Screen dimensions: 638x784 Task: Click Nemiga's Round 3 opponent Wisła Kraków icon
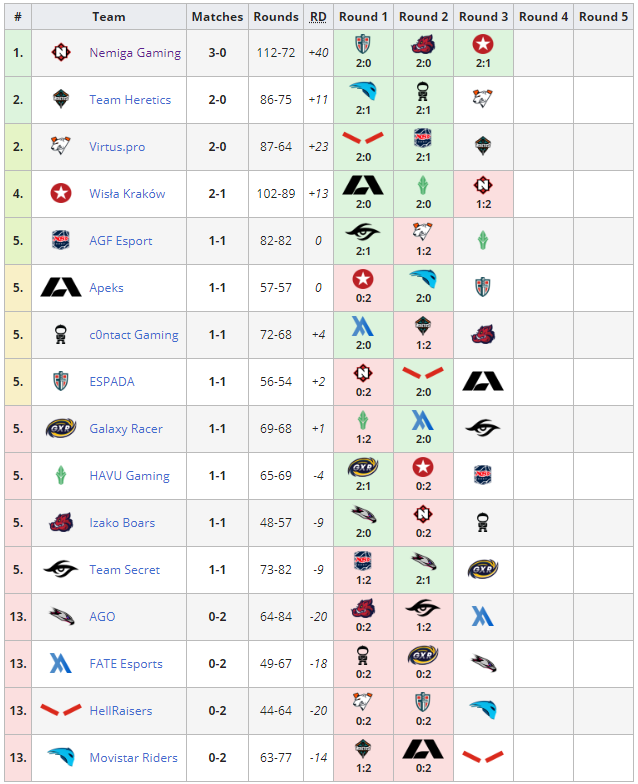coord(483,44)
